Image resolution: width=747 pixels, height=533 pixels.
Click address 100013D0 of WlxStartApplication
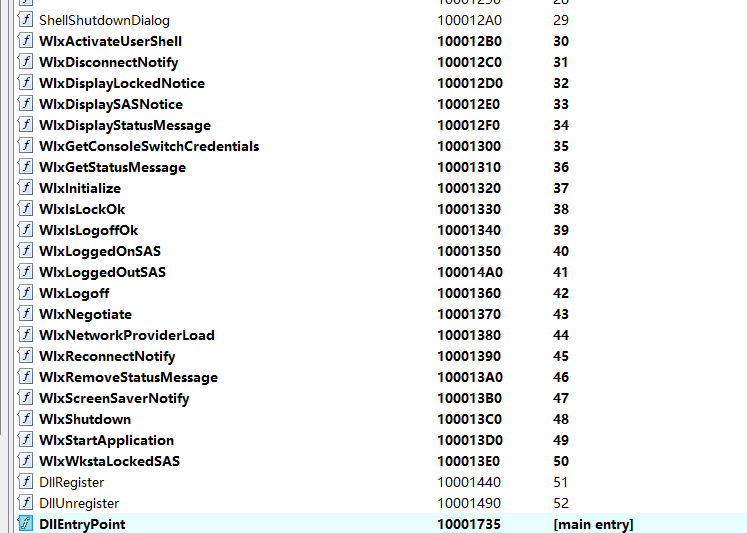coord(470,440)
